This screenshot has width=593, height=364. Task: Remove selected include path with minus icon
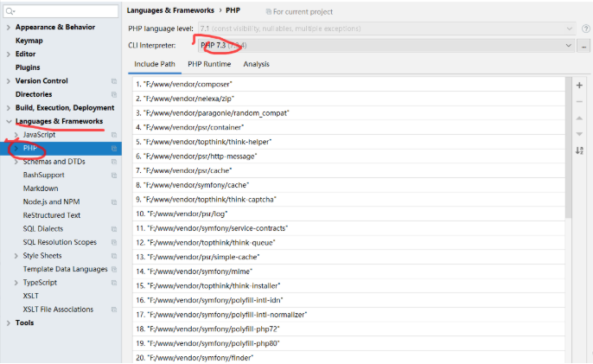click(x=579, y=102)
